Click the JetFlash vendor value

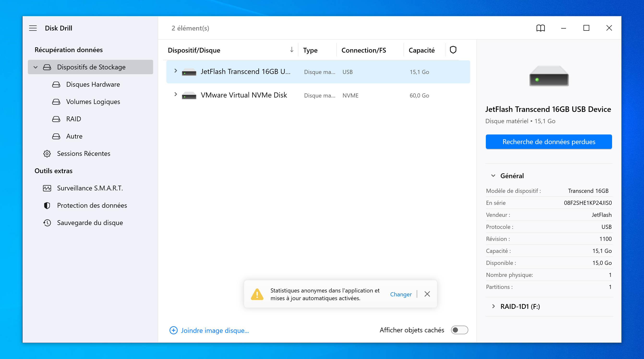pyautogui.click(x=602, y=215)
